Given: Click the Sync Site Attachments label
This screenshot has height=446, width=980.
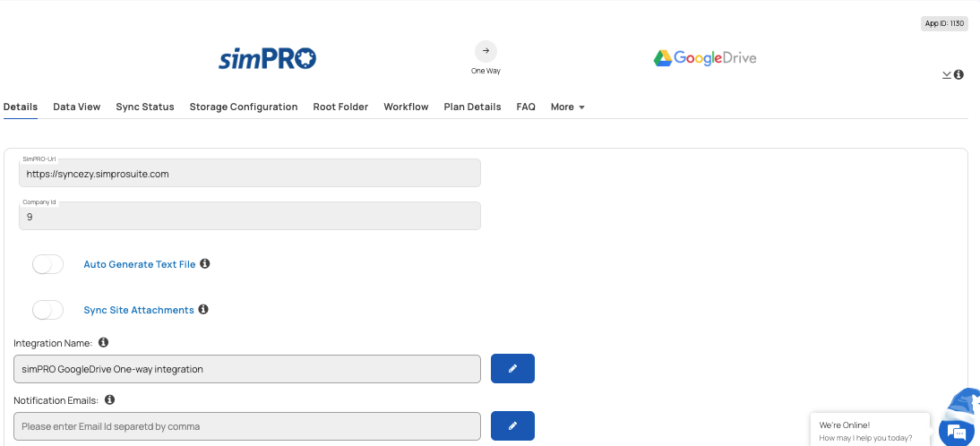Looking at the screenshot, I should (x=139, y=310).
